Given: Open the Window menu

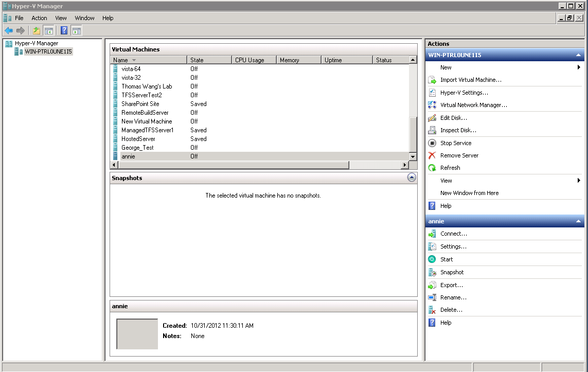Looking at the screenshot, I should tap(84, 18).
